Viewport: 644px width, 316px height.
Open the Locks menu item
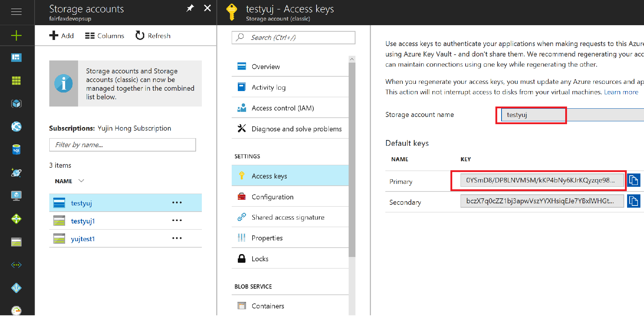pos(290,258)
